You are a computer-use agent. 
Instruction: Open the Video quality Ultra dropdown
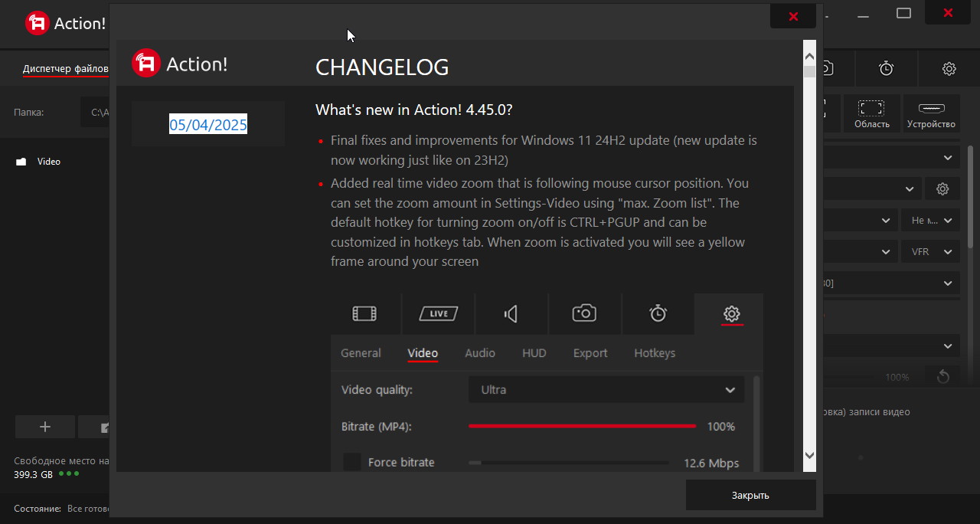pos(606,390)
